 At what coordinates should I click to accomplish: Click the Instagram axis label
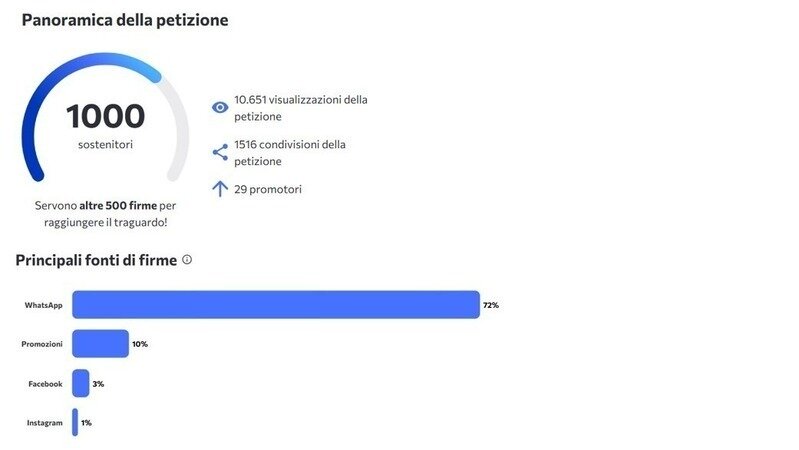(44, 423)
